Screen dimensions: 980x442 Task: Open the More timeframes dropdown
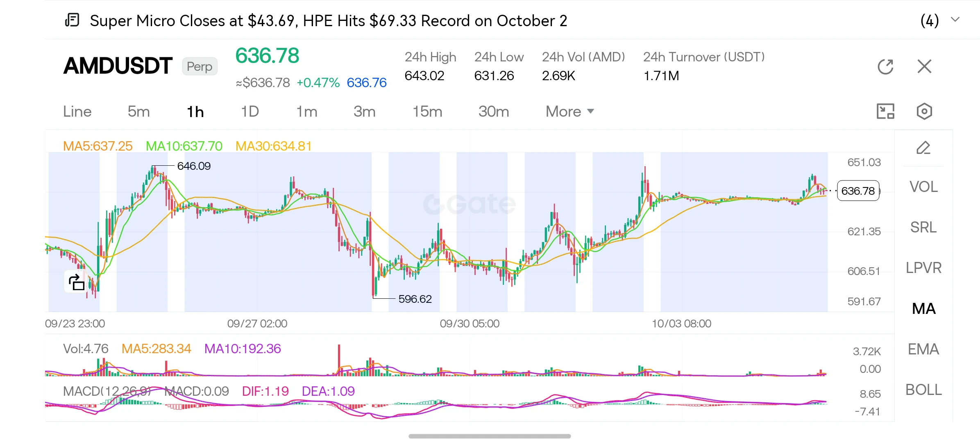569,112
